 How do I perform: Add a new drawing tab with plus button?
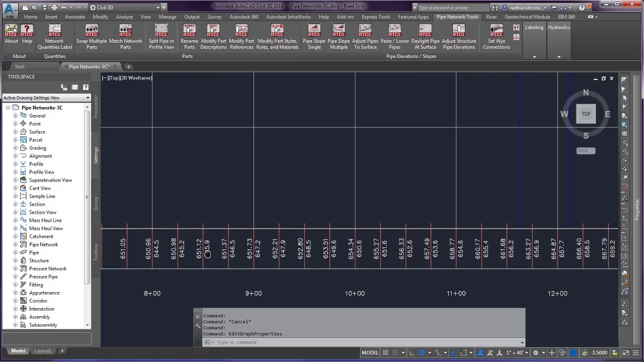coord(128,66)
